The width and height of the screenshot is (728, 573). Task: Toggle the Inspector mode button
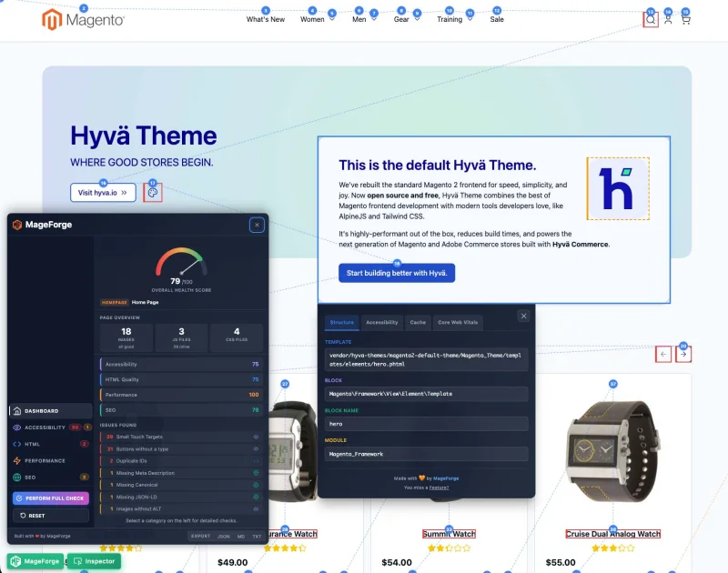95,561
